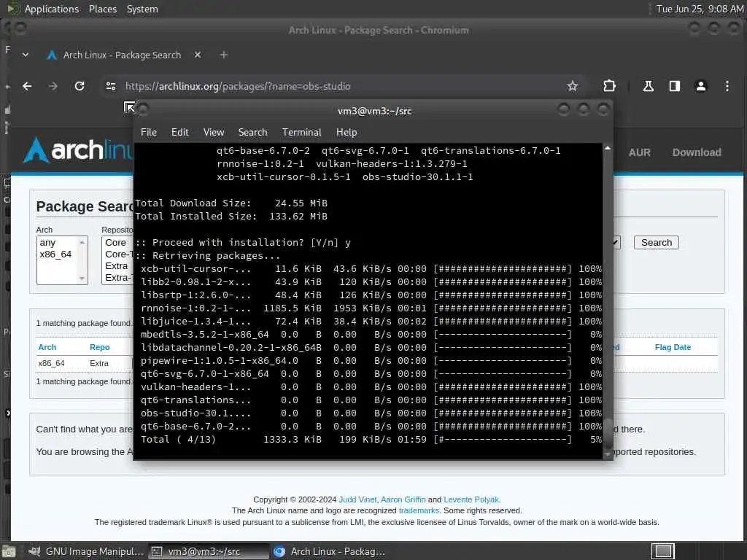Viewport: 747px width, 560px height.
Task: Open a new browser tab
Action: [223, 55]
